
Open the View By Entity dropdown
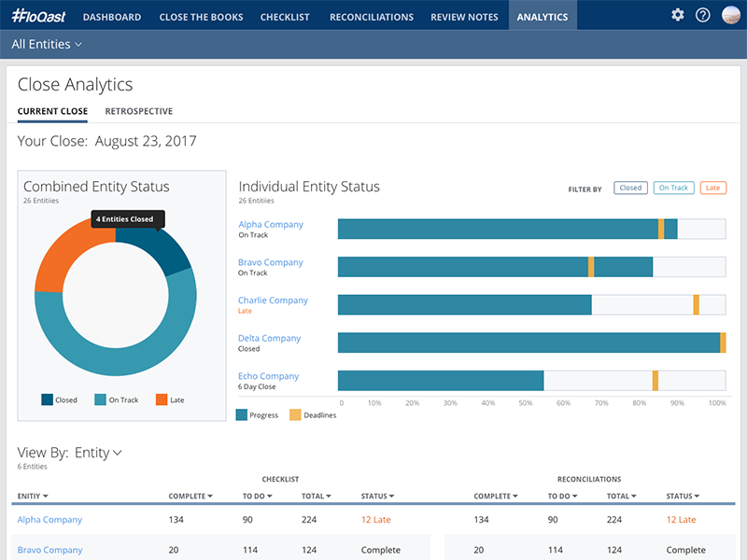[x=98, y=453]
